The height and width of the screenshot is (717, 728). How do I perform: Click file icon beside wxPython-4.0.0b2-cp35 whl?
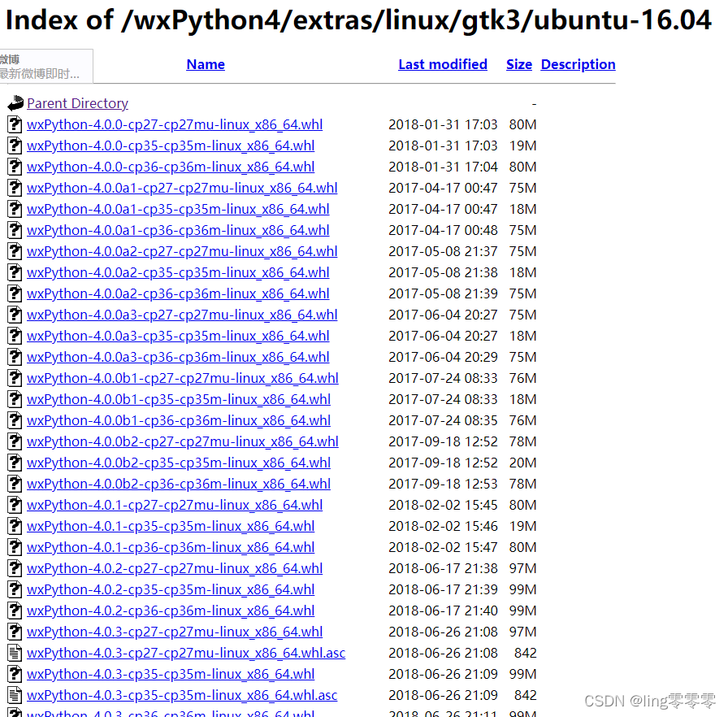click(x=15, y=463)
